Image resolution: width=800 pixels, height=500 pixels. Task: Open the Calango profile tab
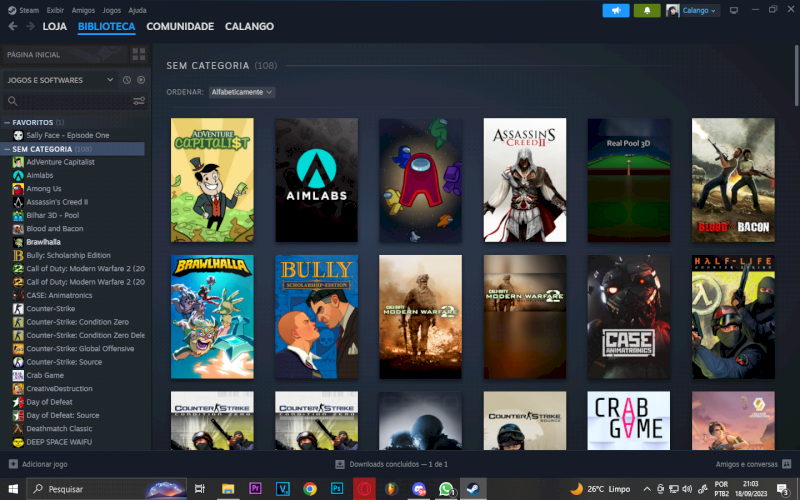click(249, 26)
